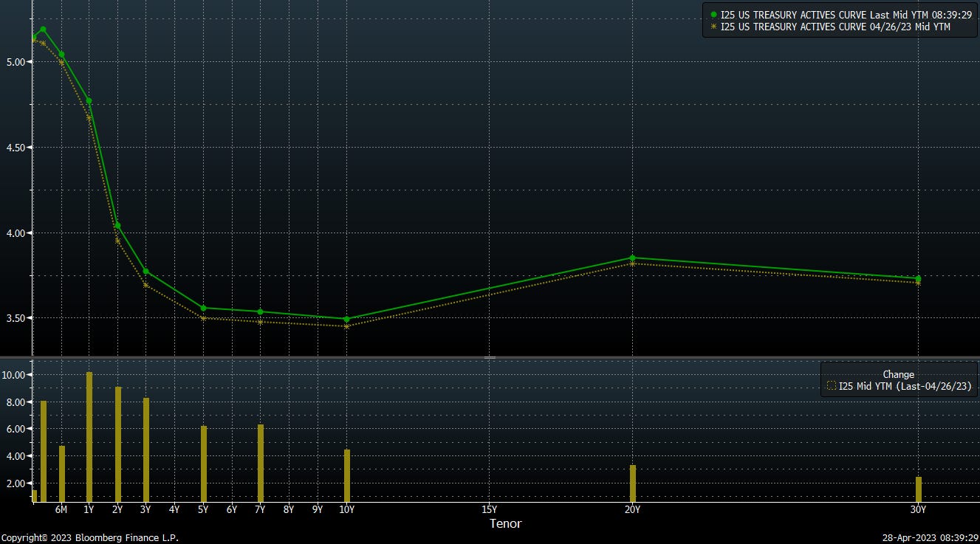Click the dotted square swatch in Change legend
The width and height of the screenshot is (980, 544).
pos(832,385)
